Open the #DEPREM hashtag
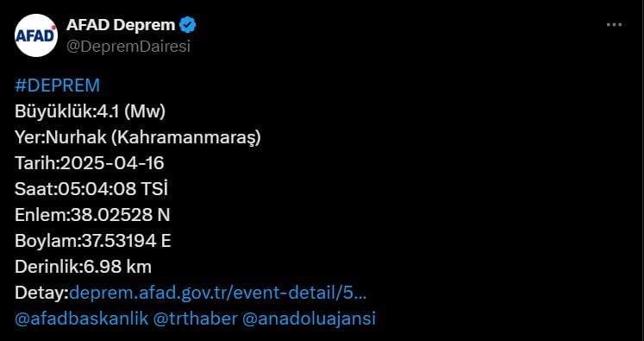Screen dimensions: 644x341 57,85
